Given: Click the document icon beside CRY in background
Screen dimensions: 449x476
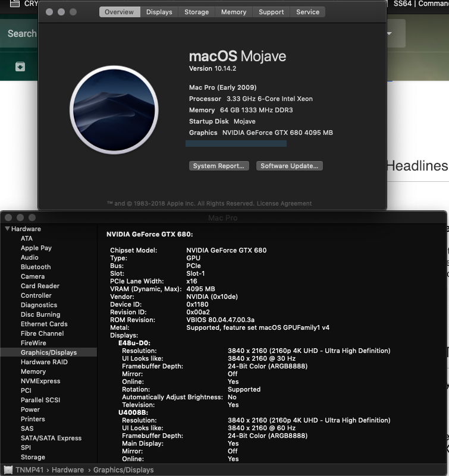Looking at the screenshot, I should click(15, 4).
